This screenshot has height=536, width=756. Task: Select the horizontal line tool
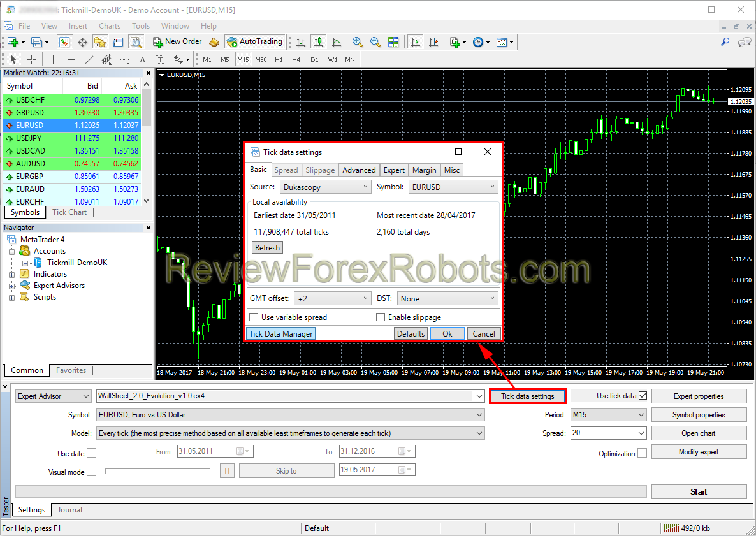point(71,59)
